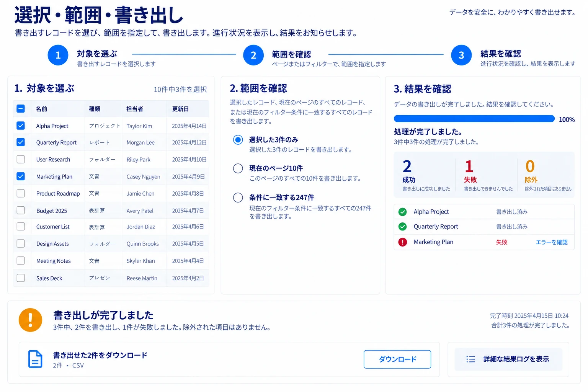Click step 1 circle 対象を選ぶ
Viewport: 588px width, 392px height.
point(58,55)
